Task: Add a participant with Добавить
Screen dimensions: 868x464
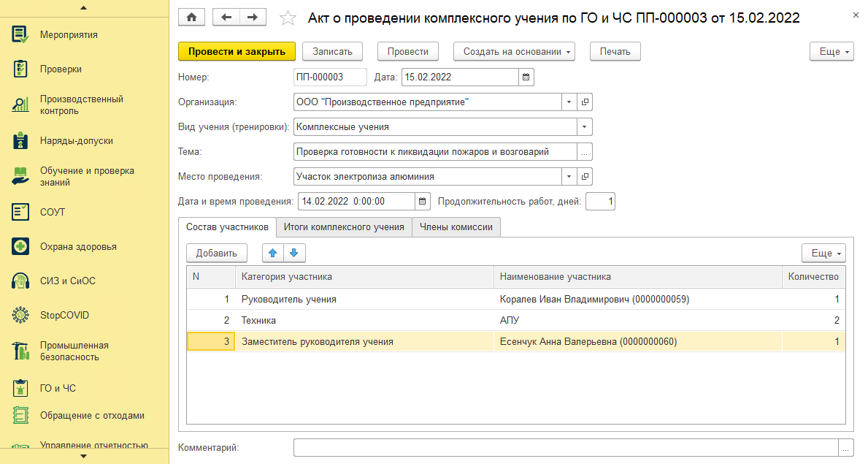Action: (x=216, y=253)
